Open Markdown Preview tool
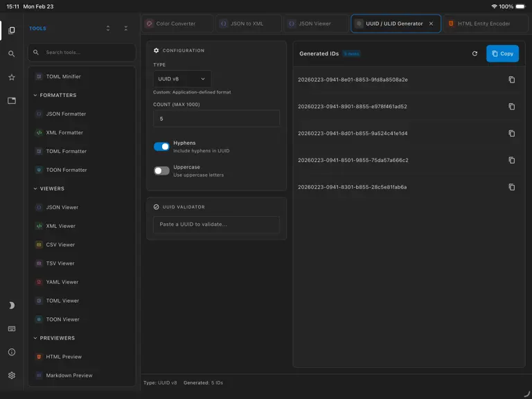The height and width of the screenshot is (399, 532). click(82, 375)
